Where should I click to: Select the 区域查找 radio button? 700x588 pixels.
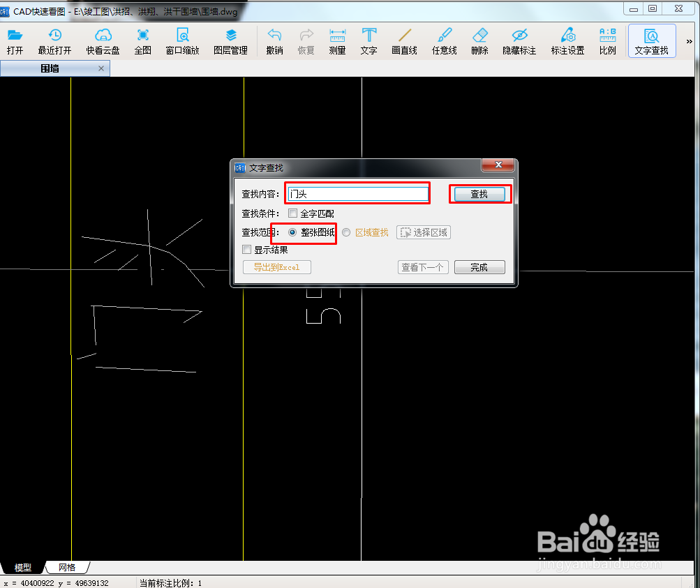(346, 232)
